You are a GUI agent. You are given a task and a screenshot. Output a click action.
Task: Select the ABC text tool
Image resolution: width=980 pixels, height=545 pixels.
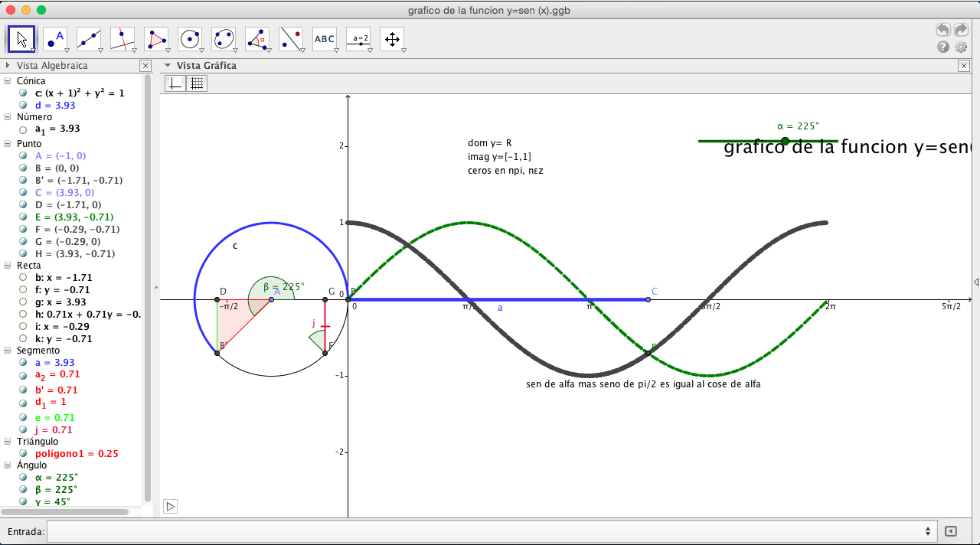pos(324,38)
